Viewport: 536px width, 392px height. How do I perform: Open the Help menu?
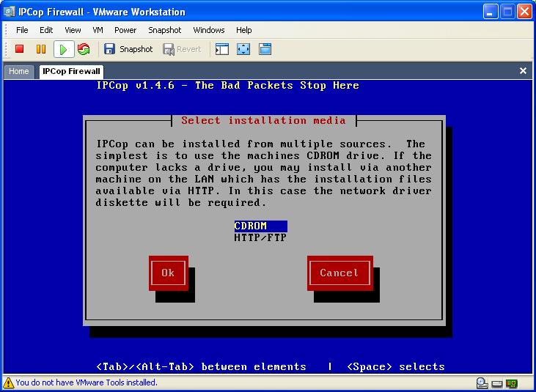click(x=243, y=30)
